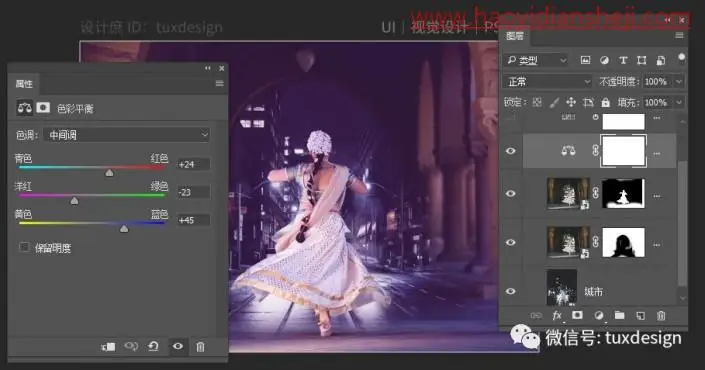This screenshot has width=705, height=370.
Task: Select the 城市 layer name
Action: coord(593,291)
